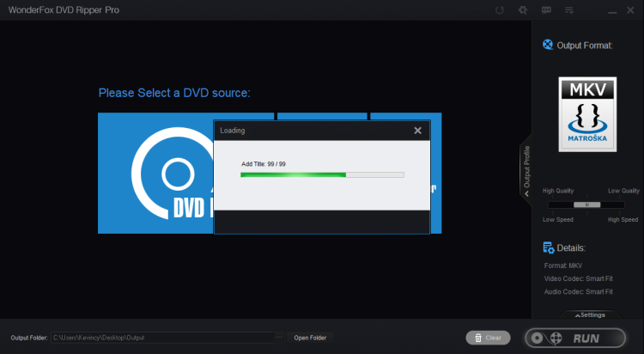The width and height of the screenshot is (644, 354).
Task: Click the Add Title progress bar
Action: coord(322,174)
